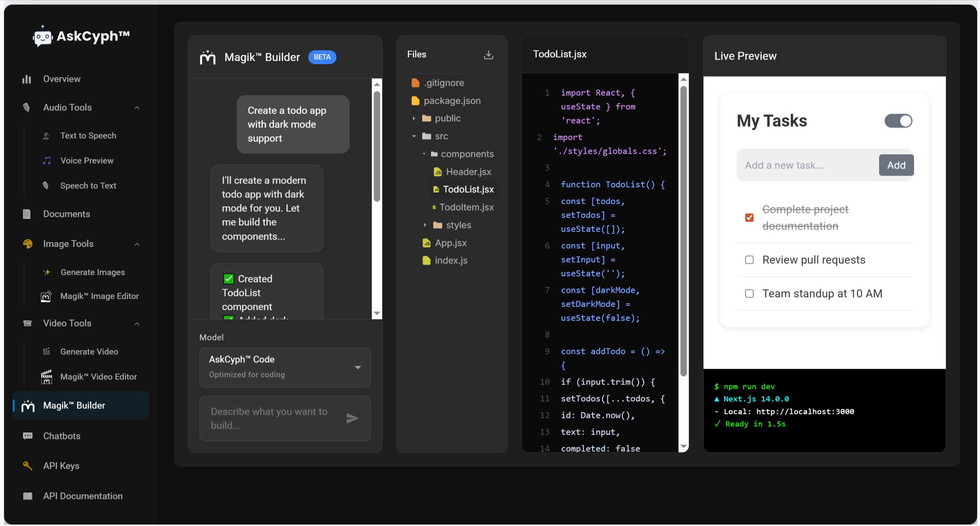Click the download files icon

point(488,55)
